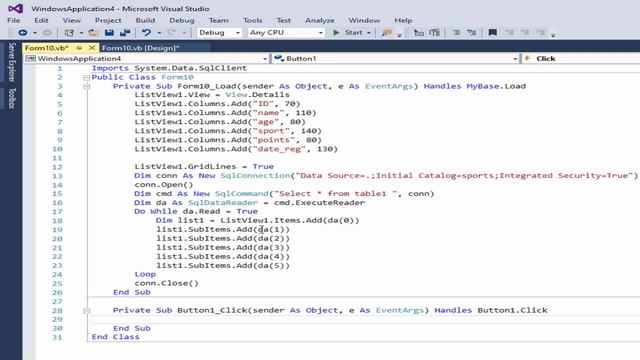Click the conn.Close() line of code
The image size is (640, 360).
click(167, 283)
